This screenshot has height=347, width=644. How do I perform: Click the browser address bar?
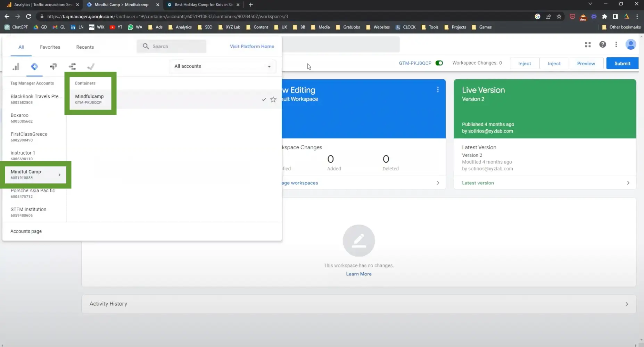[x=285, y=16]
